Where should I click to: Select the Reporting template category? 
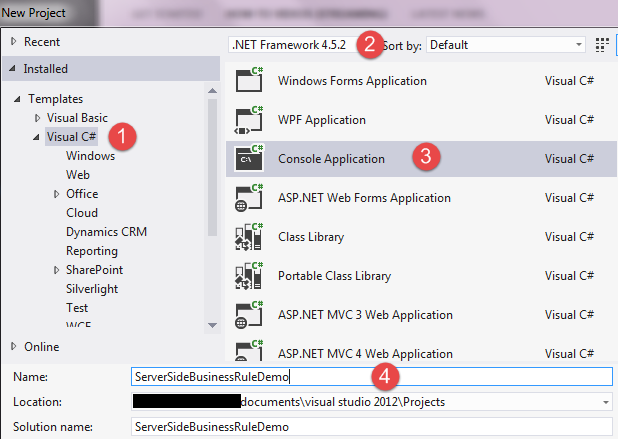pyautogui.click(x=92, y=251)
